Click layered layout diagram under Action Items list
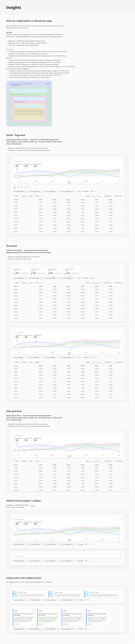 (x=29, y=103)
